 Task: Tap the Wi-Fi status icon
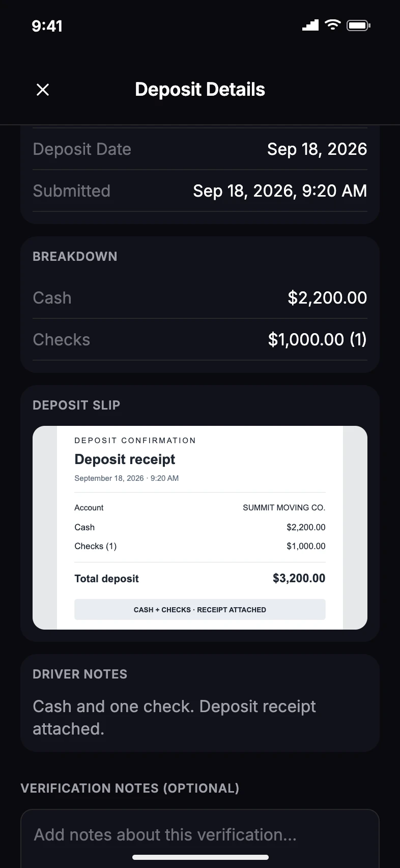[333, 24]
